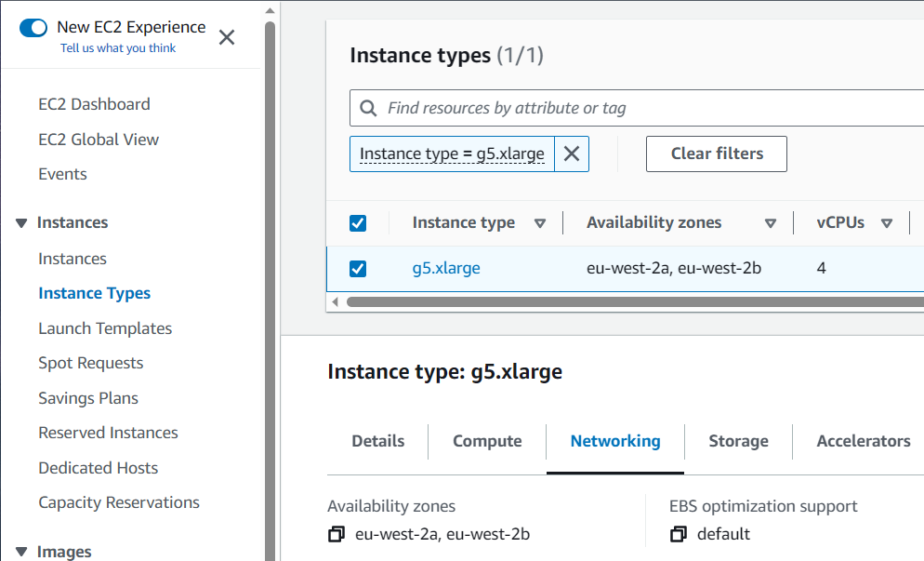Image resolution: width=924 pixels, height=561 pixels.
Task: Go to EC2 Global View
Action: 99,140
